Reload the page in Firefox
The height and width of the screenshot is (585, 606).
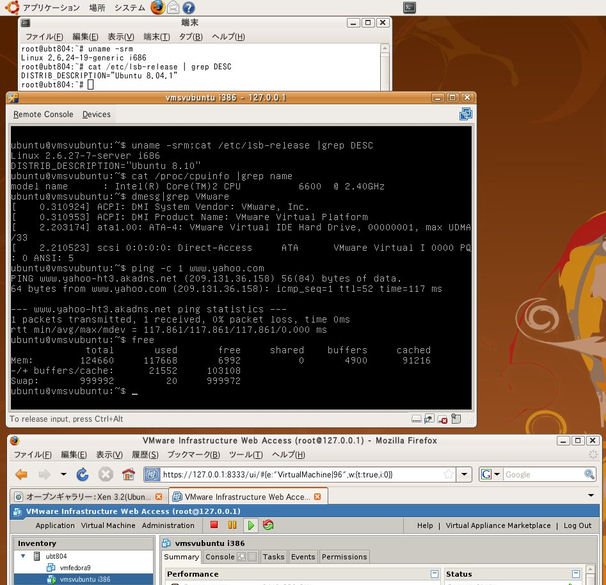tap(82, 474)
